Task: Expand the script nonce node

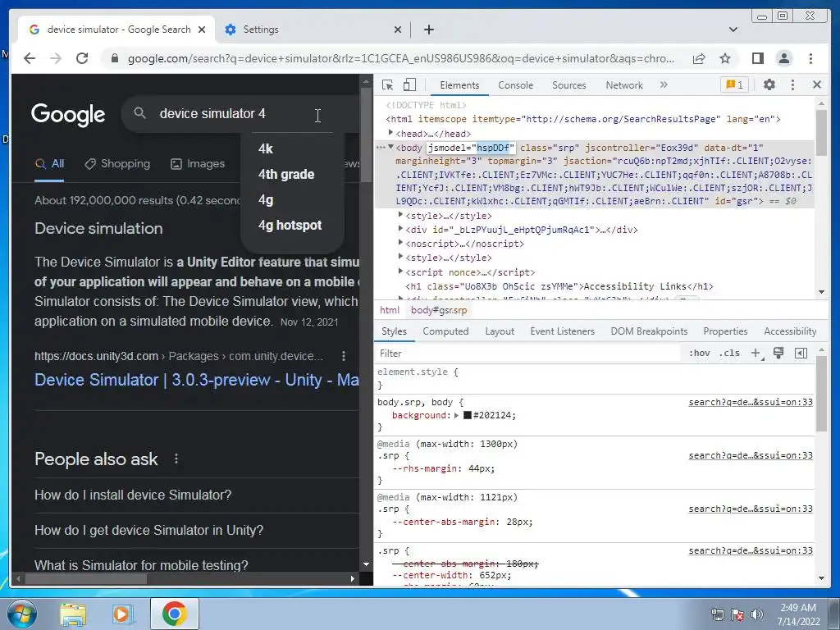Action: tap(400, 271)
